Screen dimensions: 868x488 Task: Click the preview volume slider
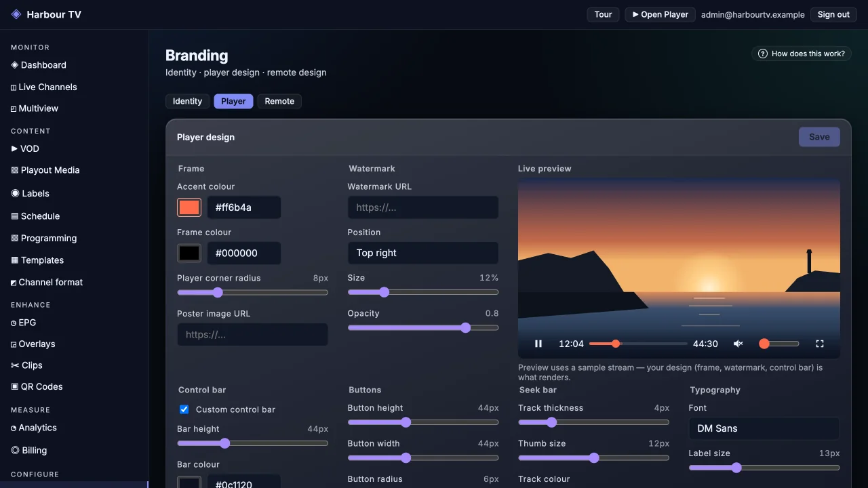tap(778, 344)
